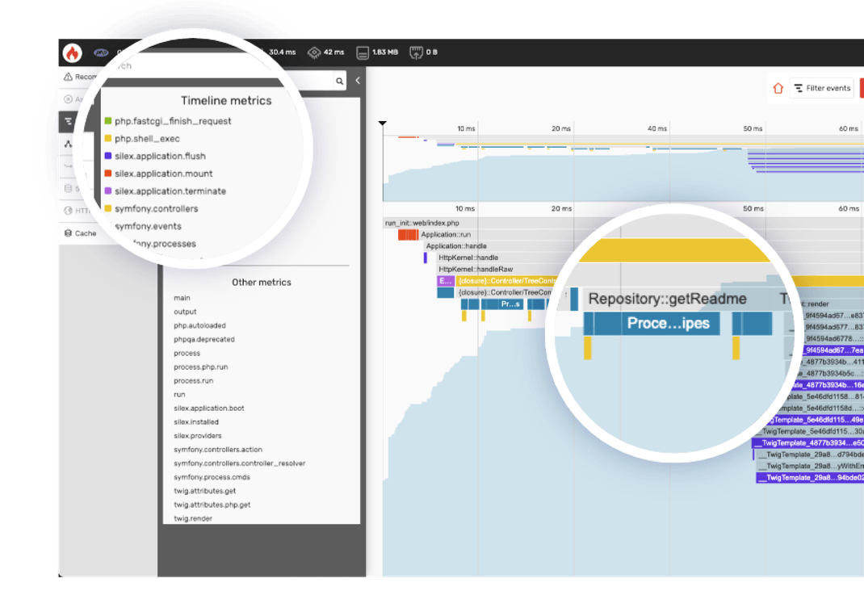Open the Cache stack icon
Image resolution: width=864 pixels, height=616 pixels.
coord(68,233)
